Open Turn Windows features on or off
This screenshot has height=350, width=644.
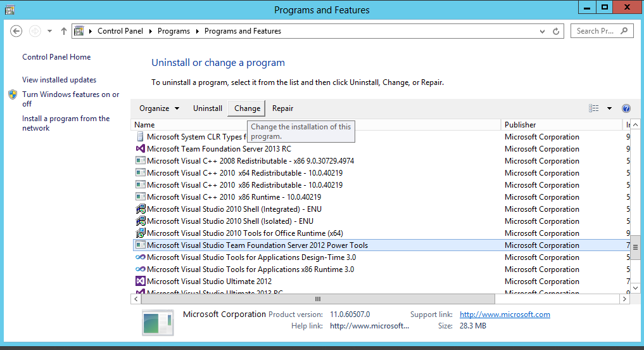[71, 99]
